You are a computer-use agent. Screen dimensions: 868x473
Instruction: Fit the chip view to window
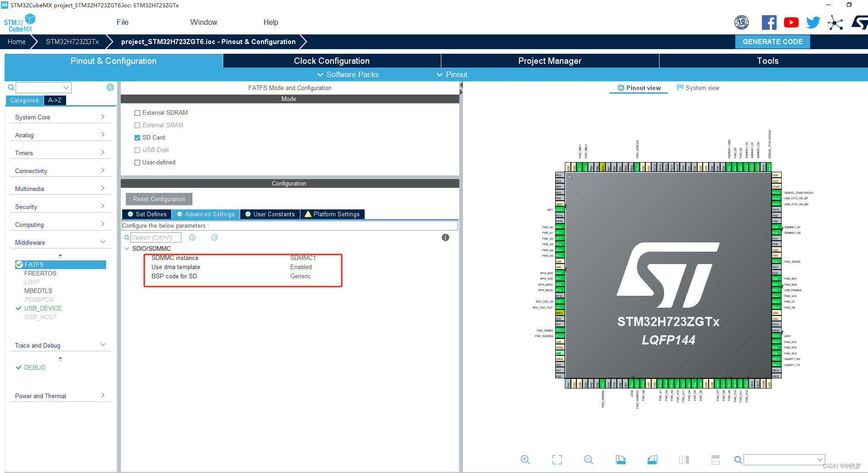[x=557, y=460]
